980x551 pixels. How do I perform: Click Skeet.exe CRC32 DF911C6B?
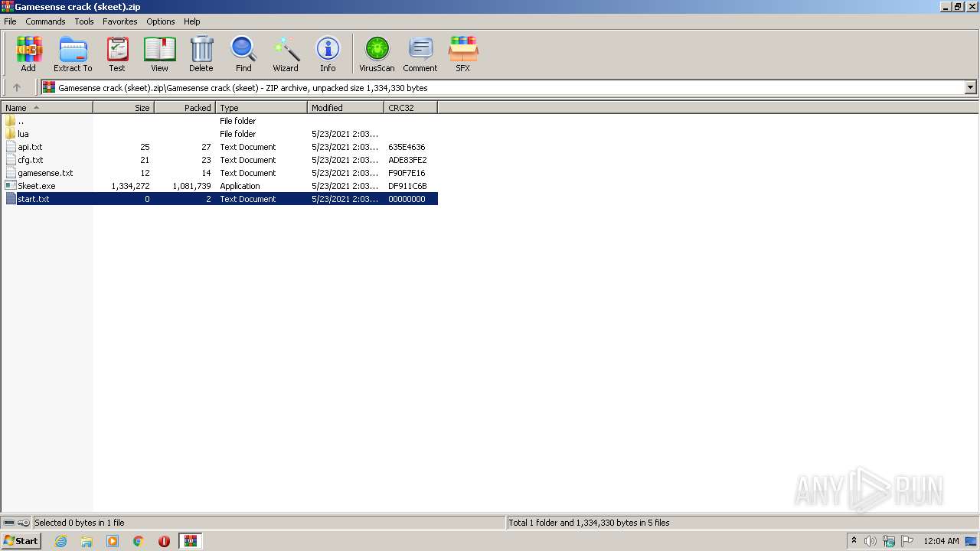[x=407, y=186]
